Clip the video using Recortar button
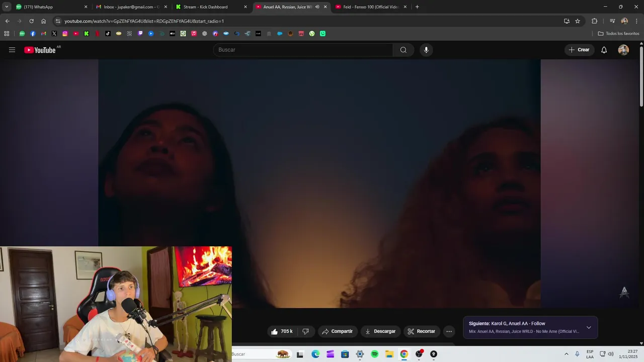 point(422,331)
